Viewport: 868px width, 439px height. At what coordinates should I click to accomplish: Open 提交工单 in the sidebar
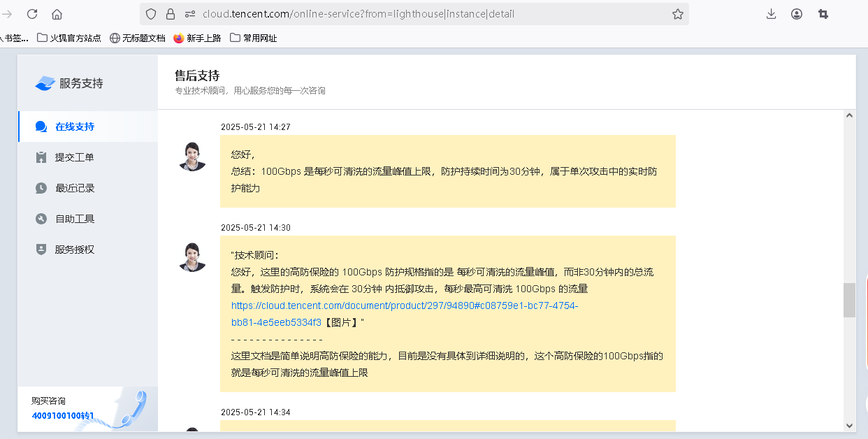coord(88,157)
